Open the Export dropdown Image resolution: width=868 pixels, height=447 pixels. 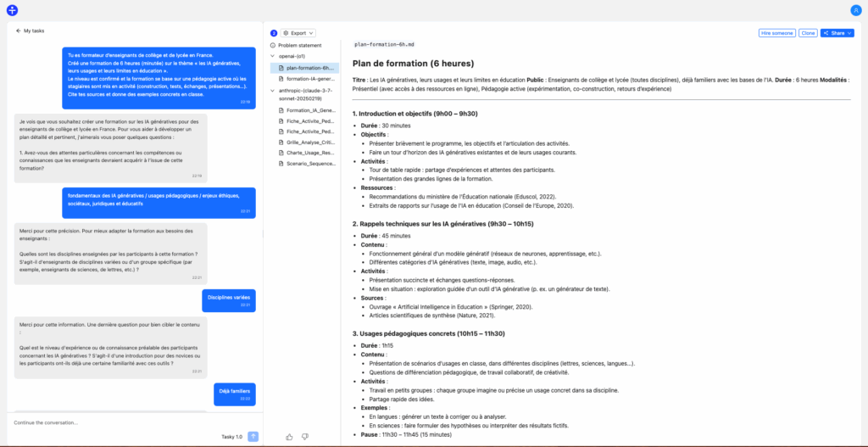point(298,33)
